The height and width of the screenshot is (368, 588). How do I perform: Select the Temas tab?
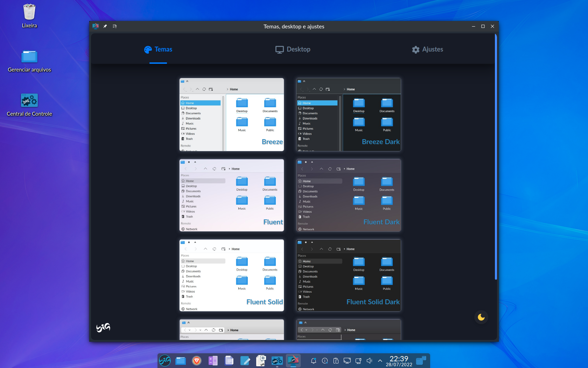point(158,49)
